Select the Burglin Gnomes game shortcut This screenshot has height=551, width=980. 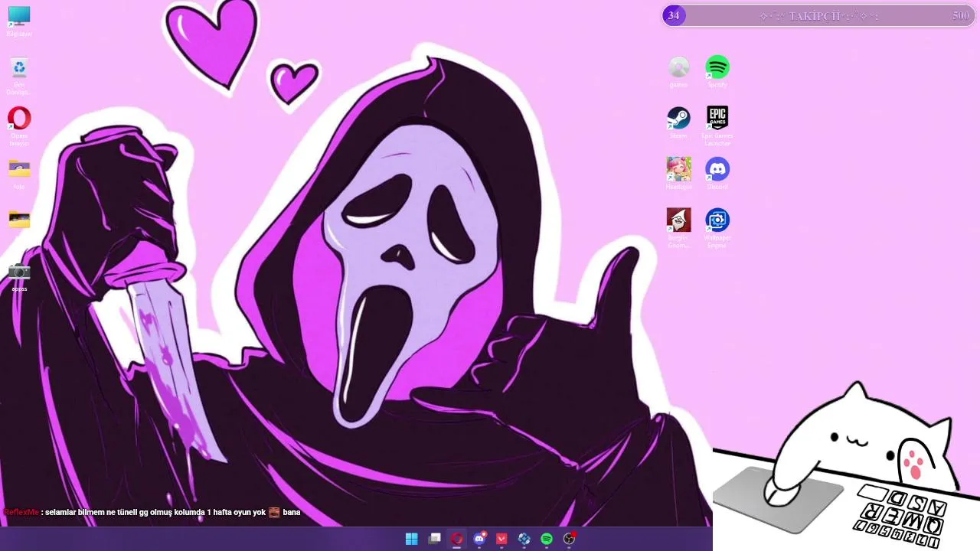pos(678,227)
